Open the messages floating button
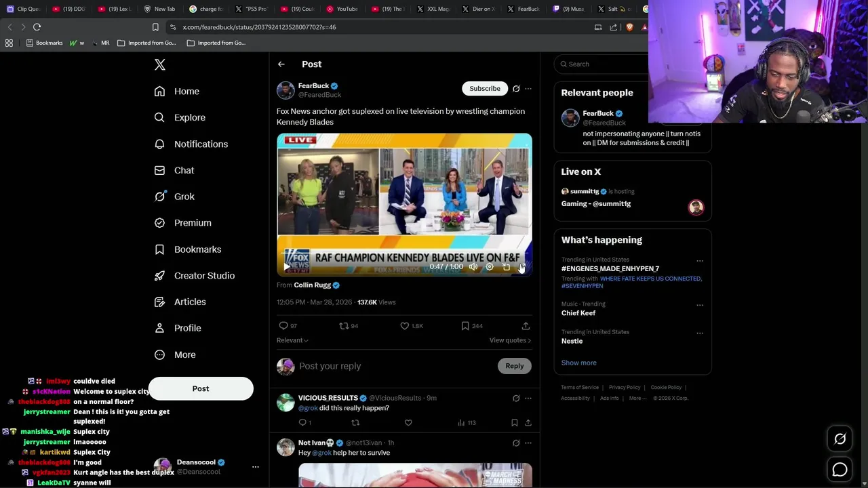This screenshot has width=868, height=488. click(840, 469)
